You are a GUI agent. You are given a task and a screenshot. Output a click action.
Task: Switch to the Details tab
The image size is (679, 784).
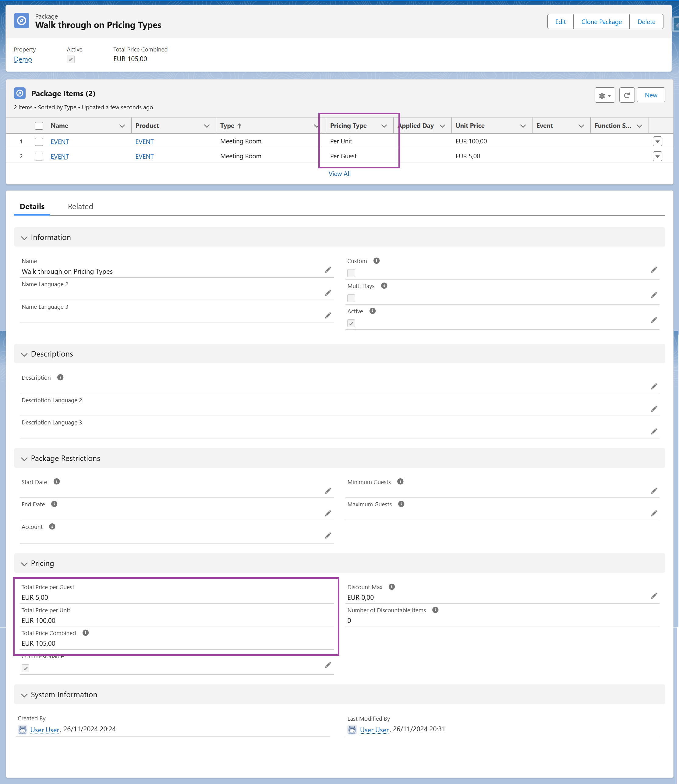[x=32, y=206]
